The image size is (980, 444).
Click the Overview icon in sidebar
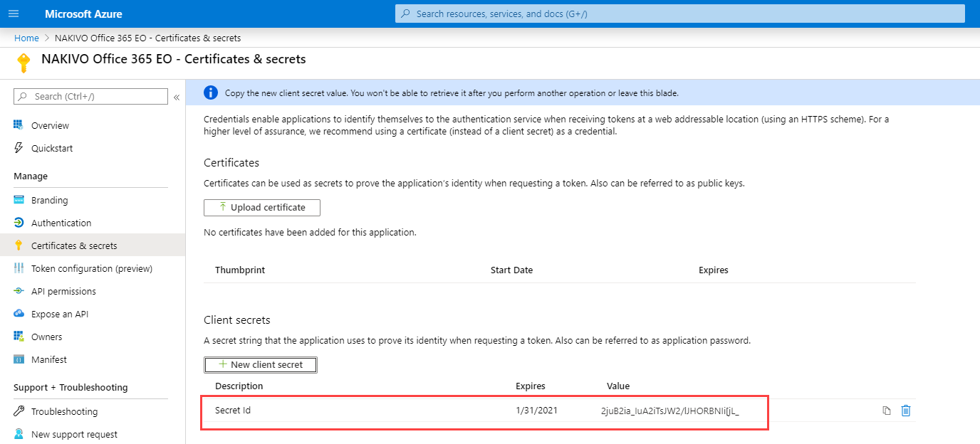point(19,125)
